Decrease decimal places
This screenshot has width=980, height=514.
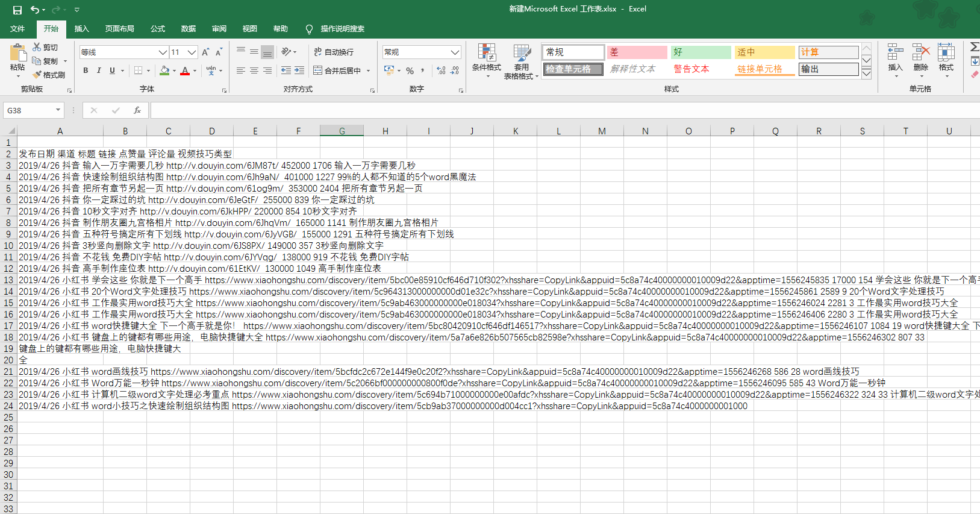[455, 71]
